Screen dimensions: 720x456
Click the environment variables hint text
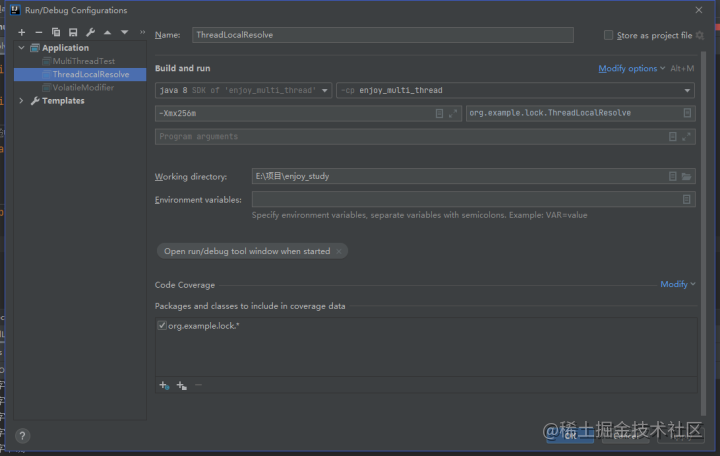420,215
